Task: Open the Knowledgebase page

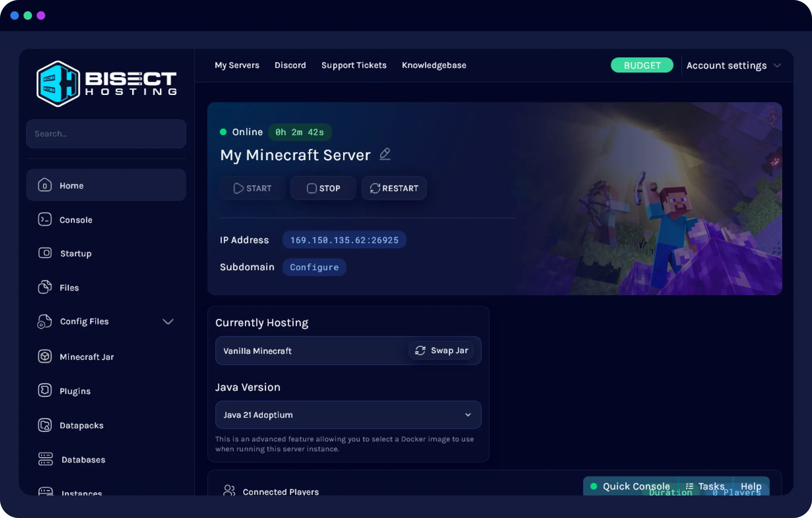Action: tap(434, 65)
